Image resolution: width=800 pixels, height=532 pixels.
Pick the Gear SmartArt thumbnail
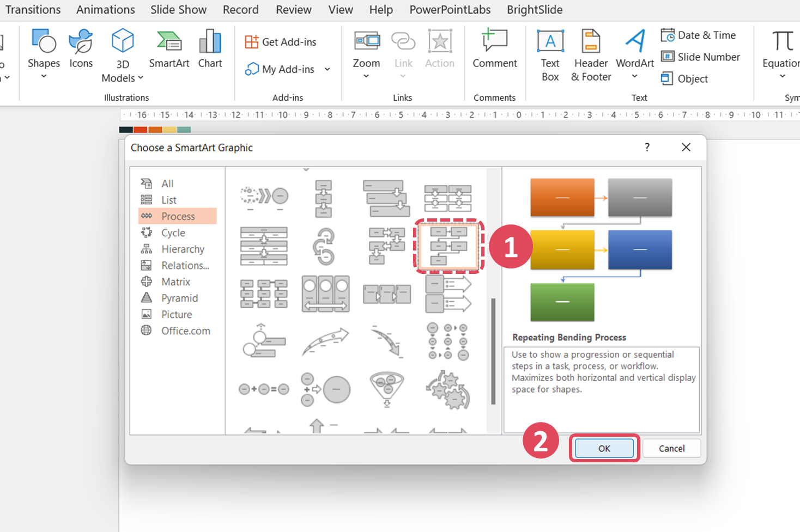point(449,389)
